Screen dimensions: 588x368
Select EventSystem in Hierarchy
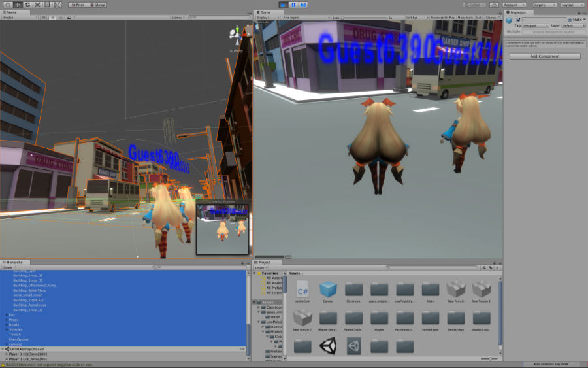(x=19, y=339)
